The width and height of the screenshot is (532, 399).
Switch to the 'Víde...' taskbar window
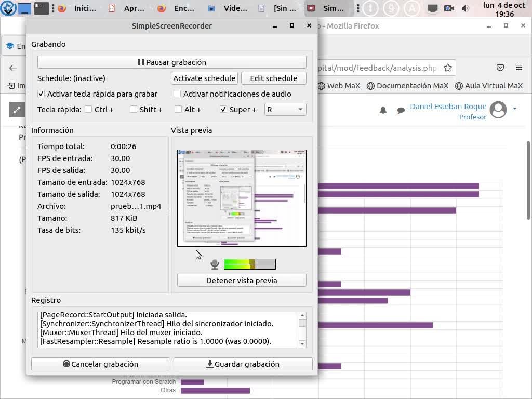coord(229,8)
